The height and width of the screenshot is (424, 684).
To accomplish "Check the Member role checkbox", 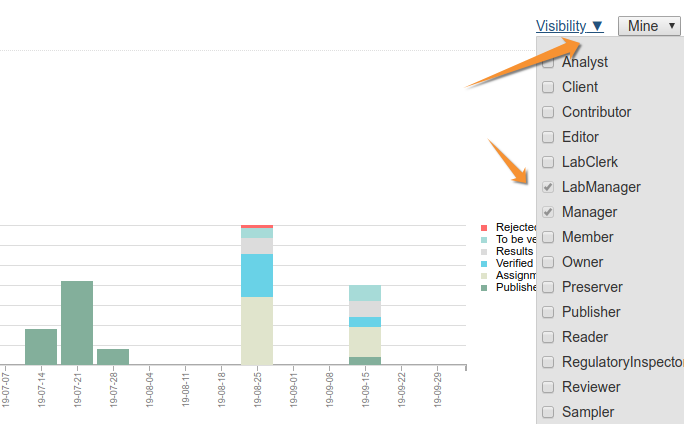I will pos(548,237).
